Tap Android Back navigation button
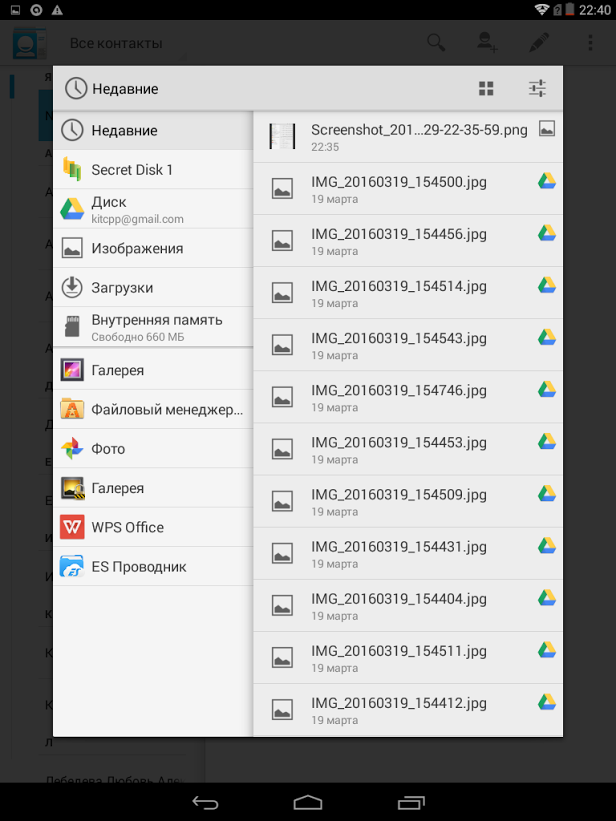 click(205, 802)
